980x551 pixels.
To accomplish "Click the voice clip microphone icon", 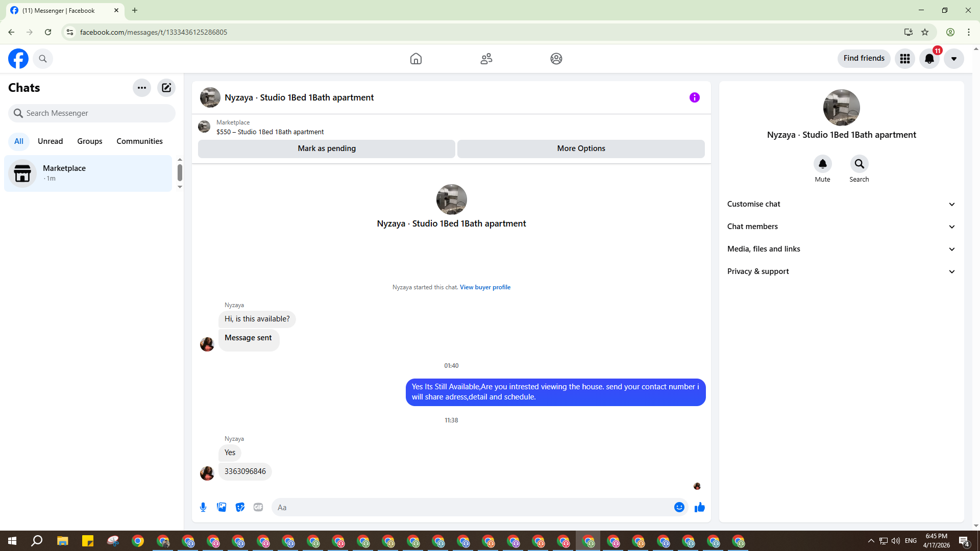I will pyautogui.click(x=203, y=507).
